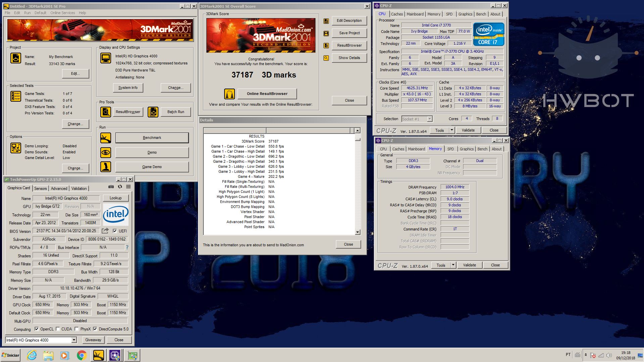This screenshot has height=362, width=644.
Task: Click the Online ResultBrowser icon
Action: click(x=230, y=94)
